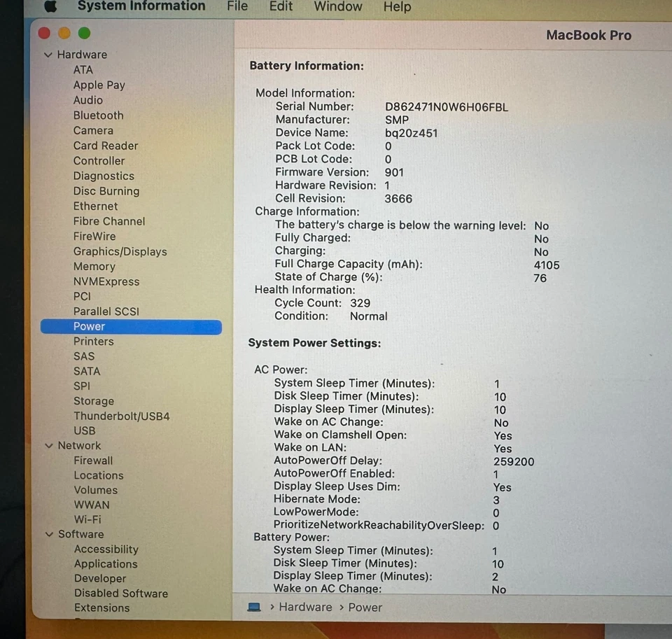
Task: Open Storage hardware details
Action: coord(93,401)
